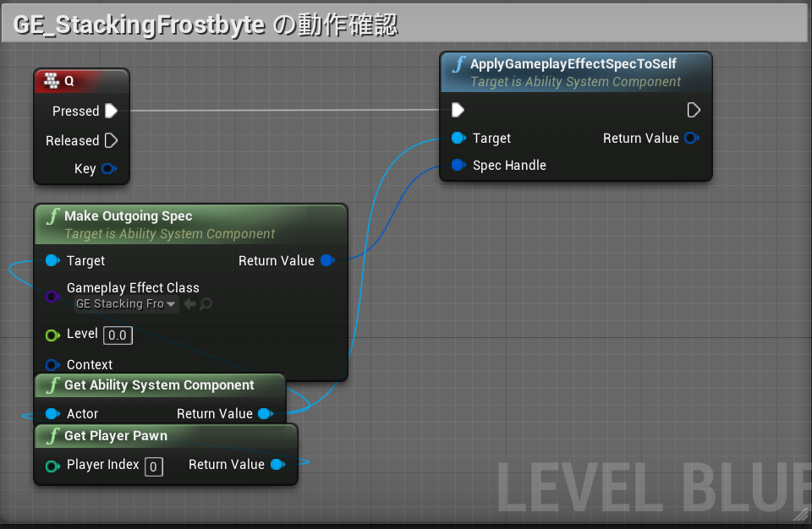Select the Make Outgoing Spec node title

[128, 215]
